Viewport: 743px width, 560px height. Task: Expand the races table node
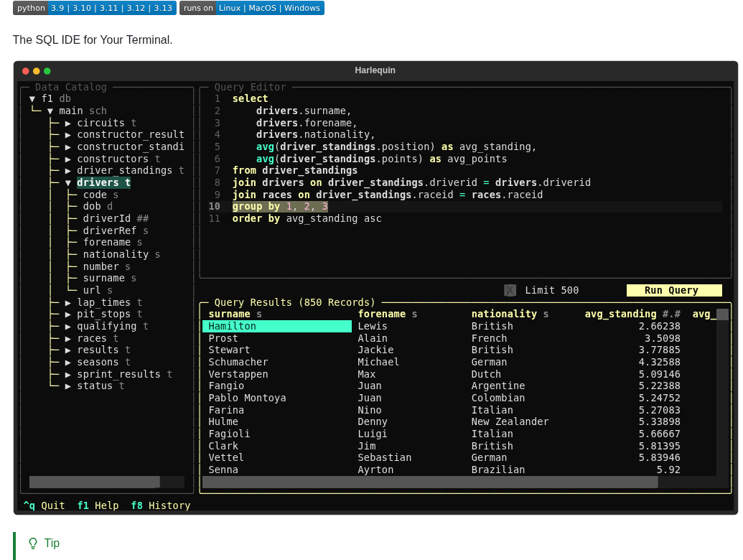tap(68, 339)
